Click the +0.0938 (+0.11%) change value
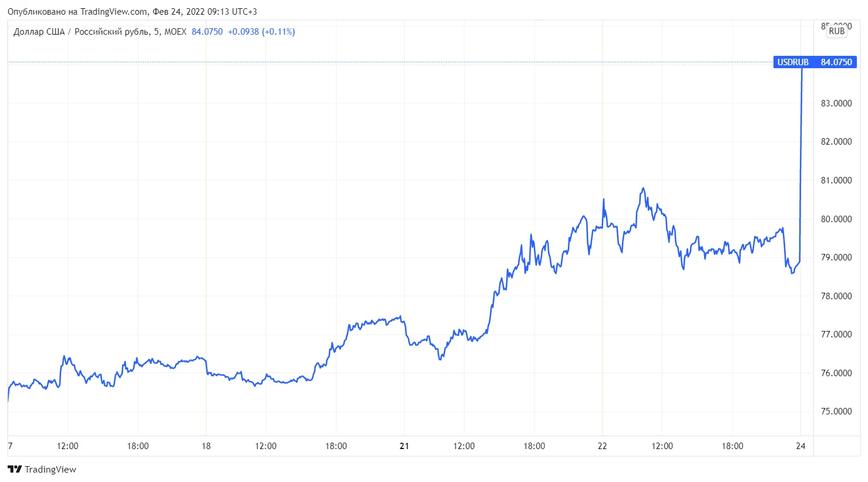868x482 pixels. tap(261, 32)
